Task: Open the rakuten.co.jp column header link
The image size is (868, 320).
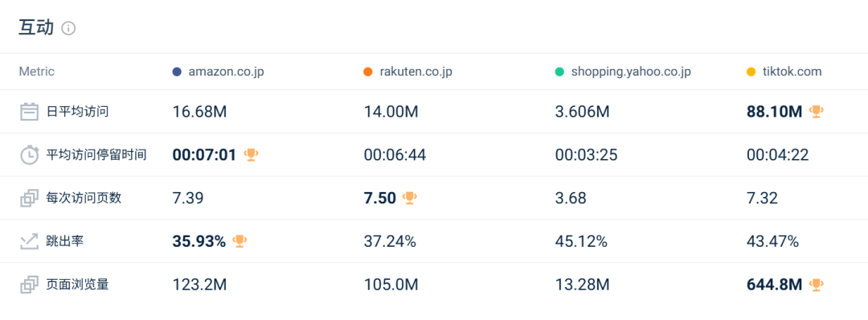Action: (x=416, y=72)
